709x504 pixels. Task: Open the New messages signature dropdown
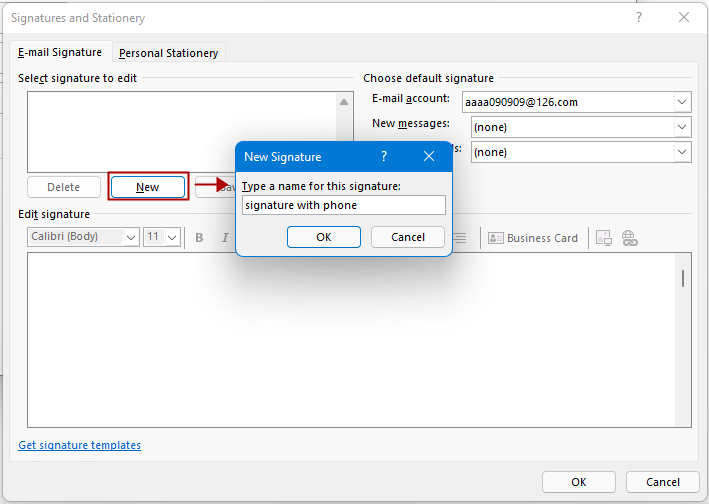tap(682, 127)
